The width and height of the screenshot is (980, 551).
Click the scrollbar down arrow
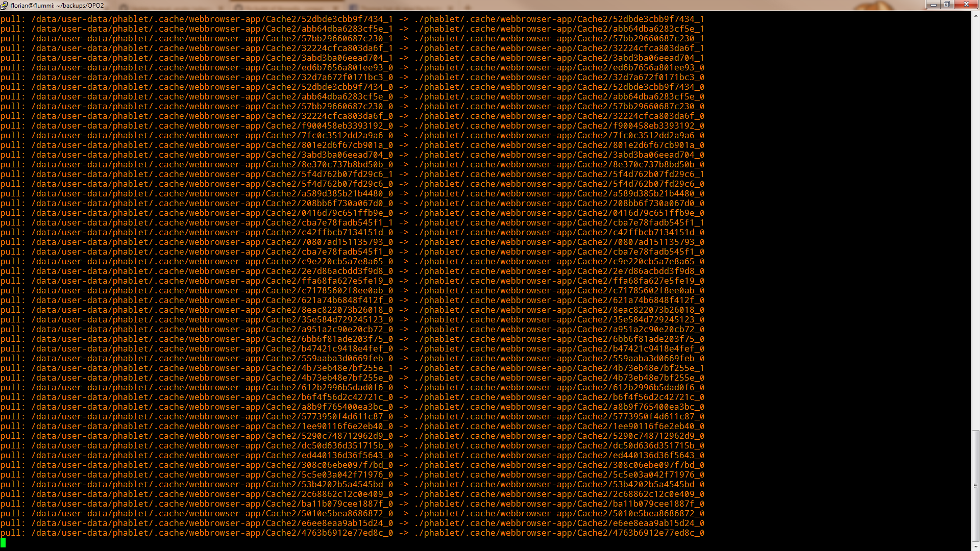pos(975,546)
